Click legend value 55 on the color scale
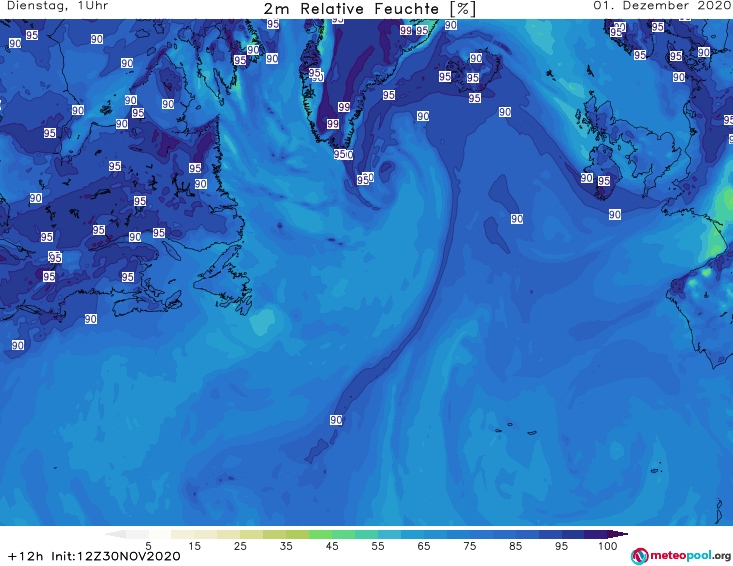This screenshot has width=733, height=566. (x=378, y=546)
